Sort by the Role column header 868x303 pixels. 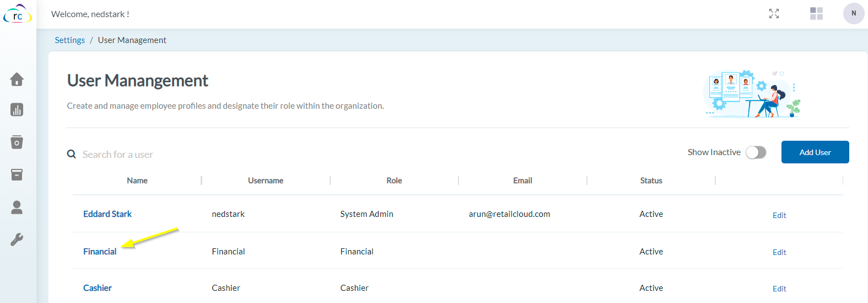[x=394, y=180]
